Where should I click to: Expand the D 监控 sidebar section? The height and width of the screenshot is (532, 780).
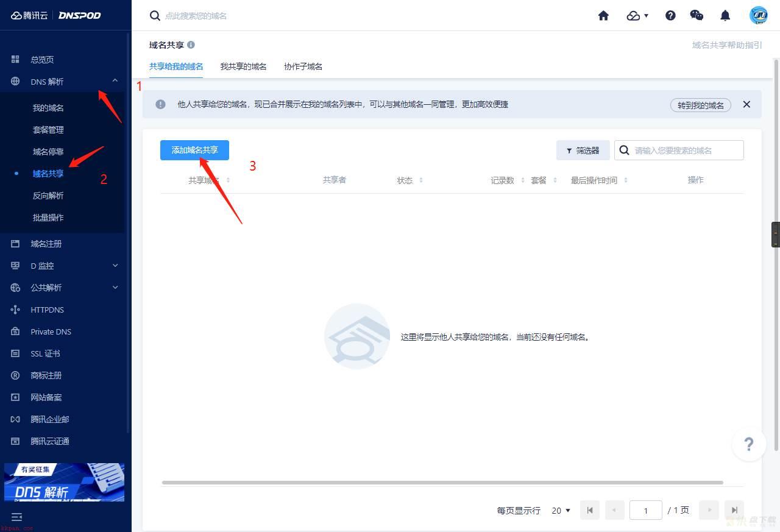coord(115,265)
